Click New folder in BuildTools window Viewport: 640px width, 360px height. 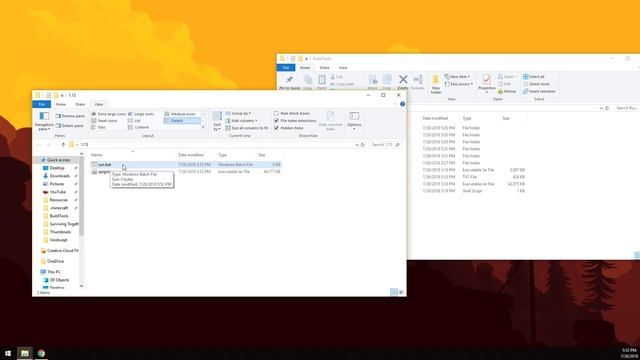click(x=436, y=84)
